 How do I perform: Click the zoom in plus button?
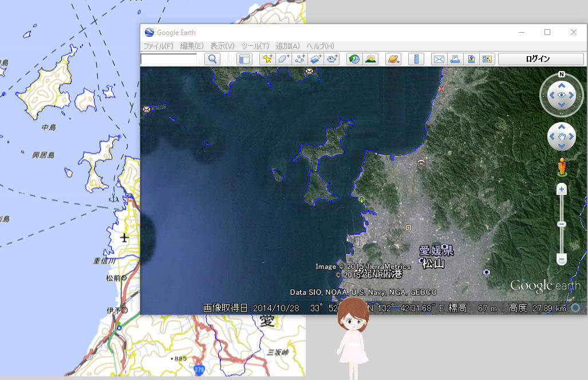click(562, 190)
